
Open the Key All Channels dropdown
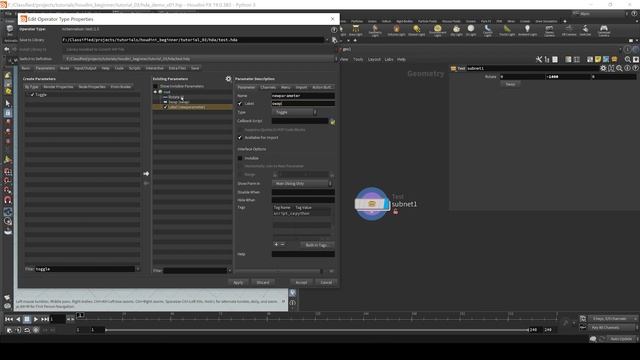click(613, 327)
